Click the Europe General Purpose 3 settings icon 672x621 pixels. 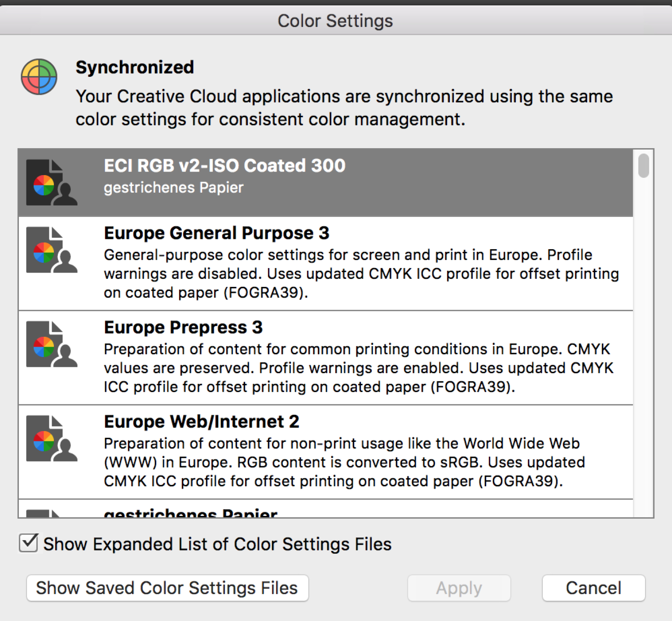[51, 250]
